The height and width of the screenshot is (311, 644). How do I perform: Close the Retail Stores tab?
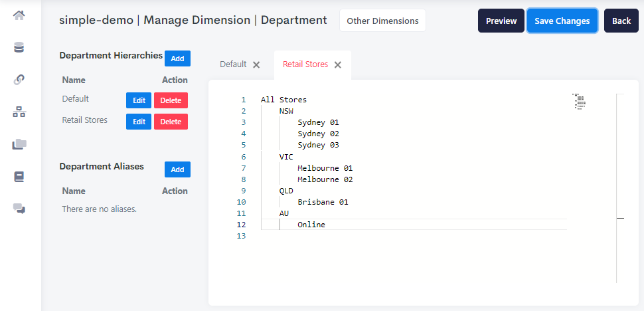(338, 64)
